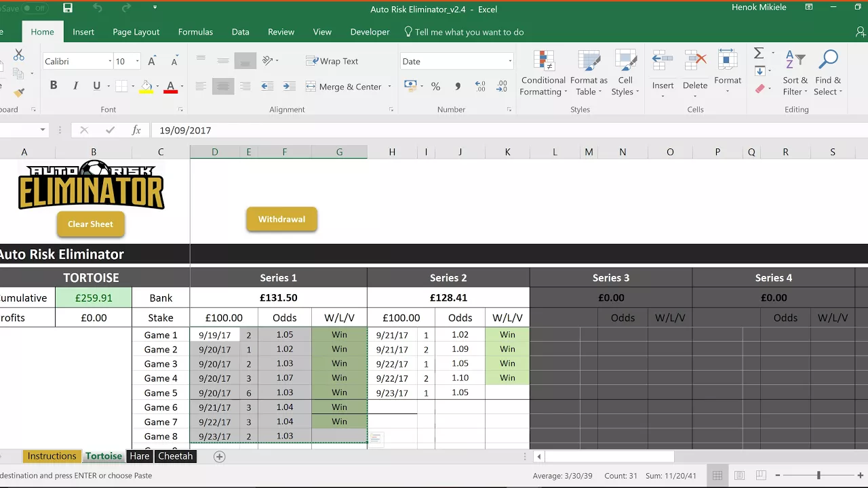
Task: Click the Borders icon
Action: [x=121, y=86]
